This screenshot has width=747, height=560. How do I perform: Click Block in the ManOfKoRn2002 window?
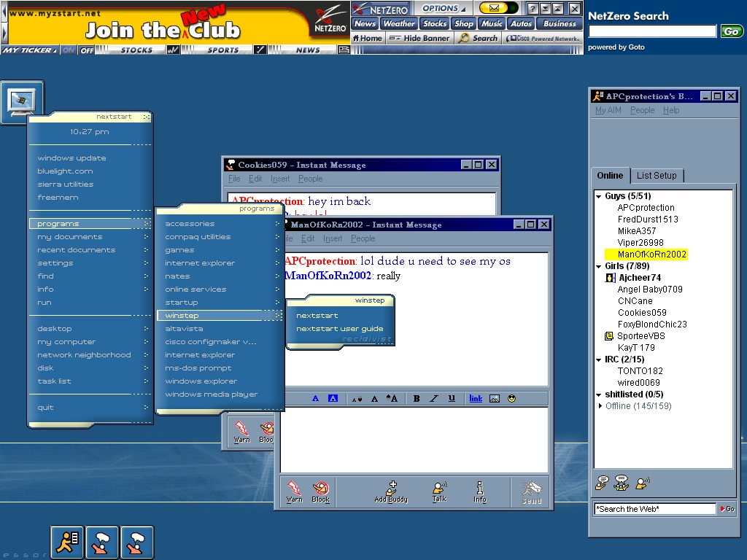click(x=321, y=491)
